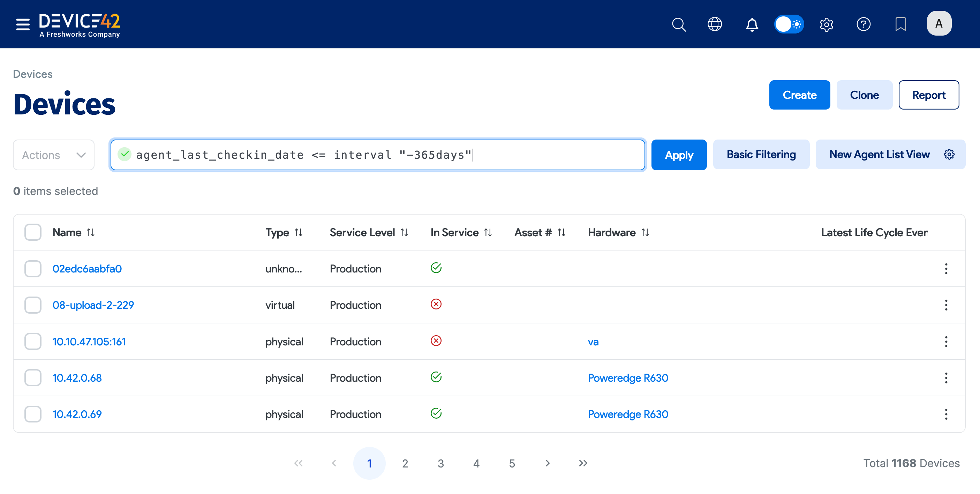Open the globe language icon
980x494 pixels.
pos(715,24)
